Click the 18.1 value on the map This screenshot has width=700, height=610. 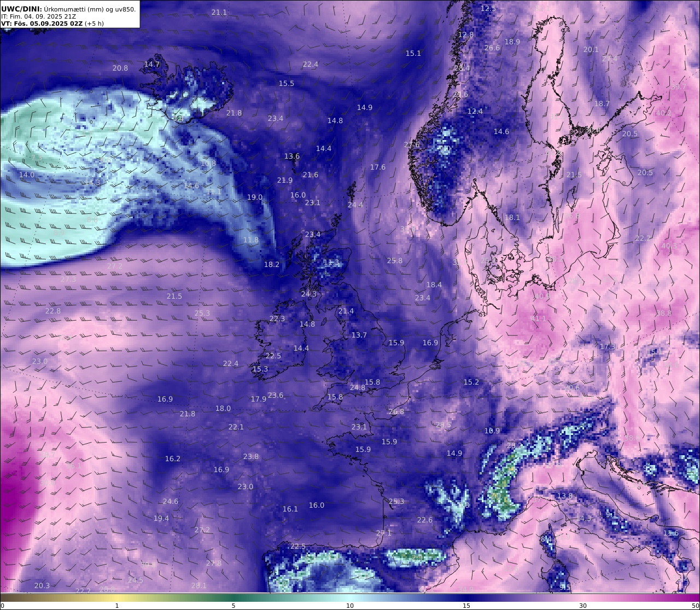click(x=512, y=217)
